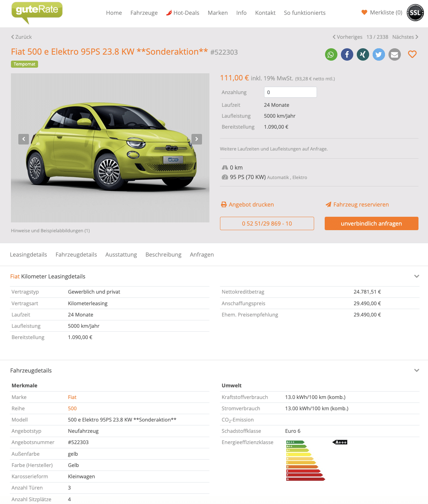Image resolution: width=428 pixels, height=504 pixels.
Task: Click Karosserieform value Kleinwagen
Action: click(81, 477)
